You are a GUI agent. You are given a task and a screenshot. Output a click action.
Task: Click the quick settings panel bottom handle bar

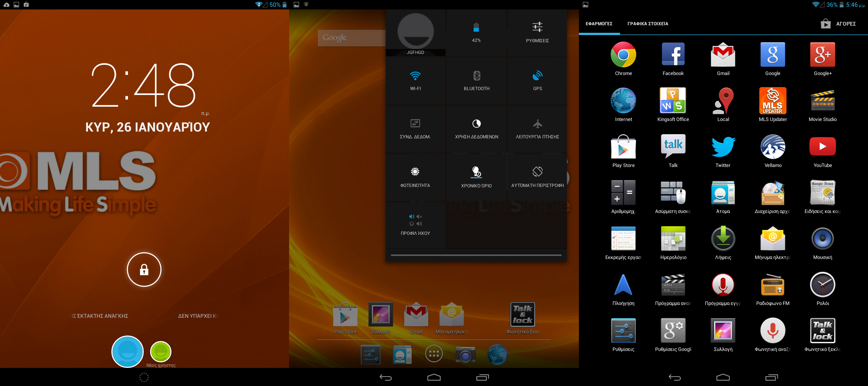pyautogui.click(x=476, y=255)
